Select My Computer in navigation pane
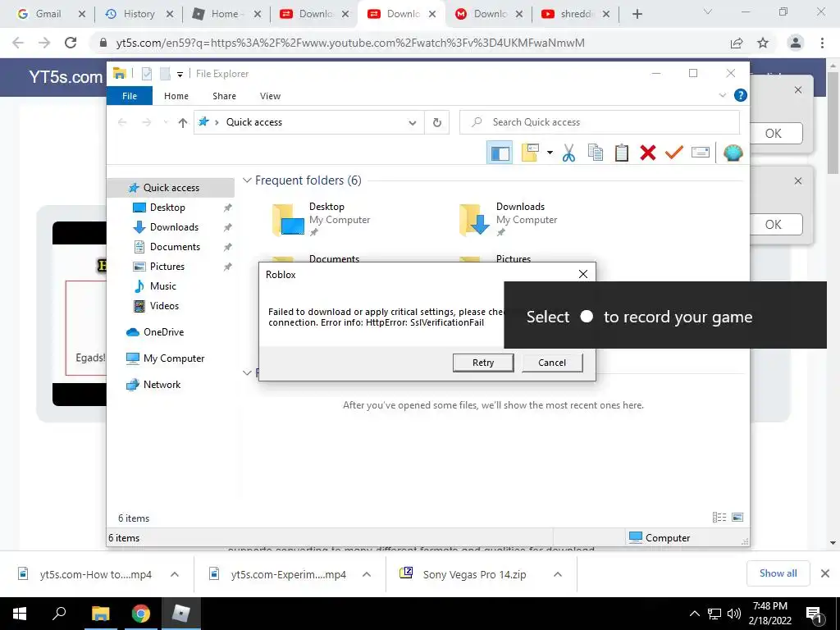 click(174, 358)
